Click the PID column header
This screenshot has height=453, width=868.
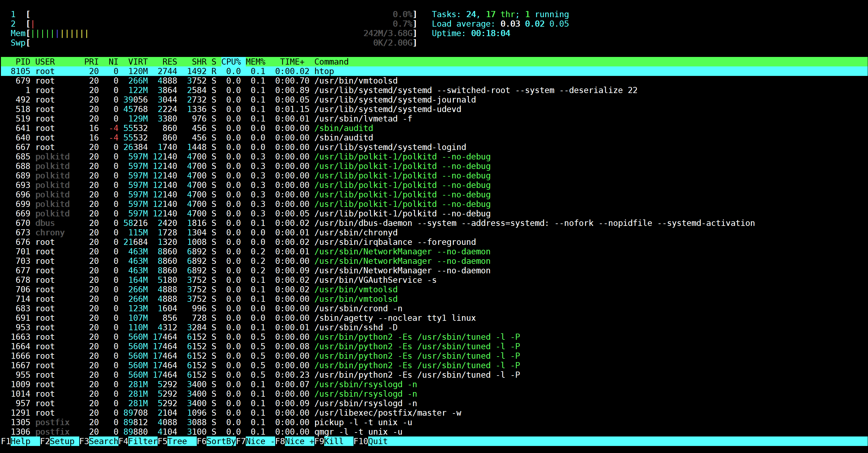[23, 62]
